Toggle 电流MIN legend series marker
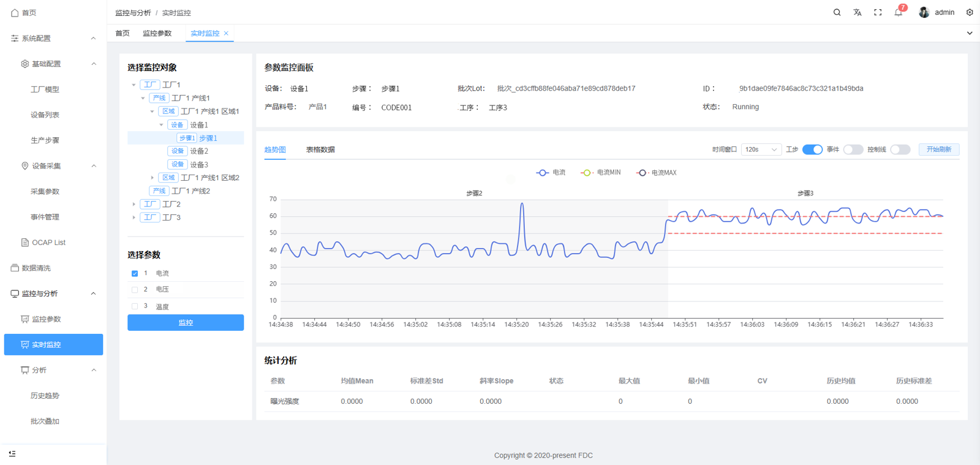 [x=587, y=173]
